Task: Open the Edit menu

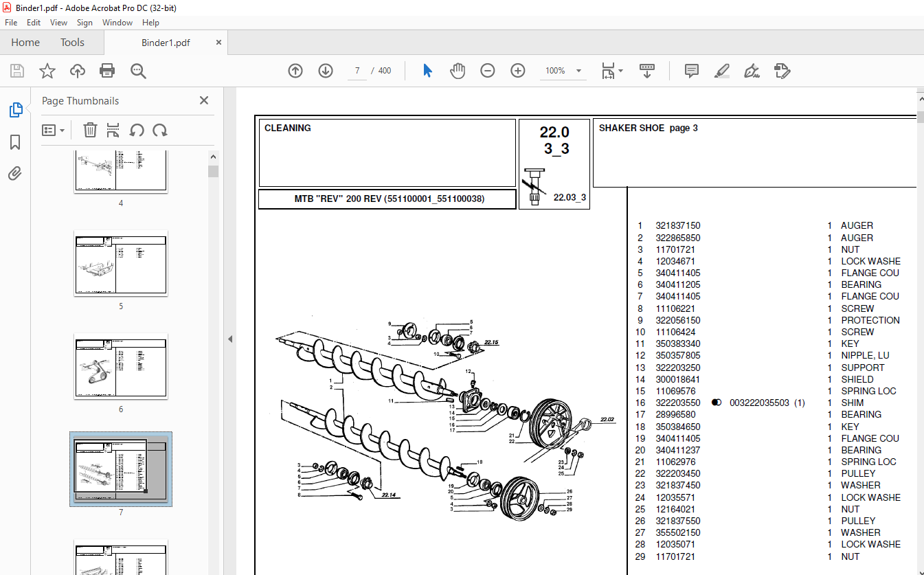Action: click(x=34, y=23)
